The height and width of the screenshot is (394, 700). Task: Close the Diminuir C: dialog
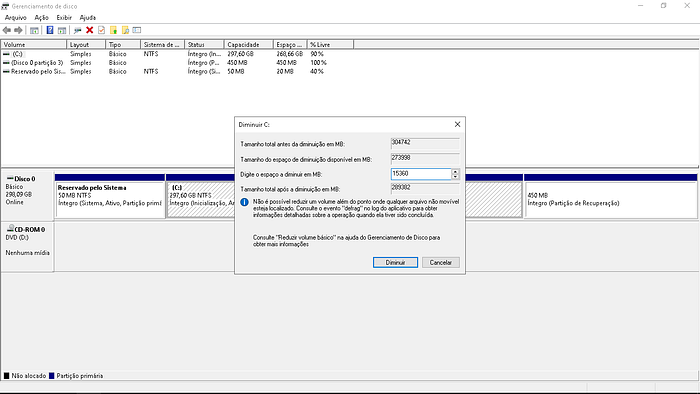click(457, 124)
